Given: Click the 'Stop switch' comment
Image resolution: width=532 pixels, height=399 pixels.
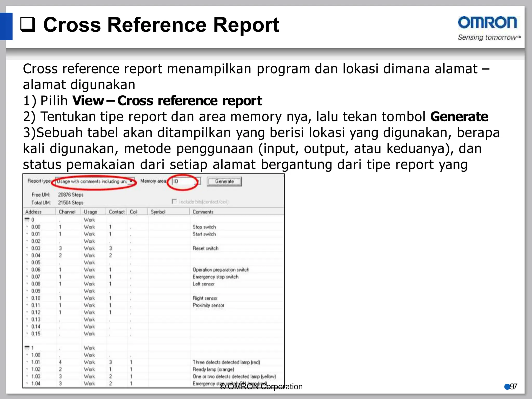Looking at the screenshot, I should [204, 227].
